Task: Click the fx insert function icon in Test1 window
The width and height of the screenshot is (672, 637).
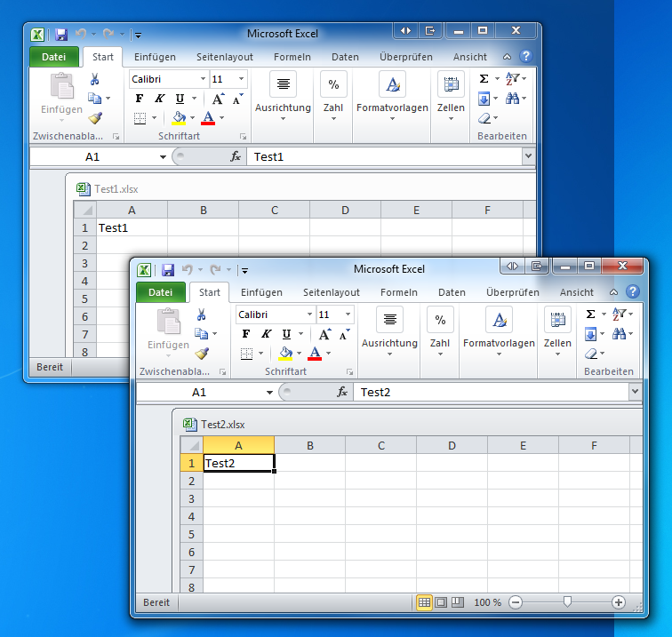Action: pyautogui.click(x=236, y=156)
